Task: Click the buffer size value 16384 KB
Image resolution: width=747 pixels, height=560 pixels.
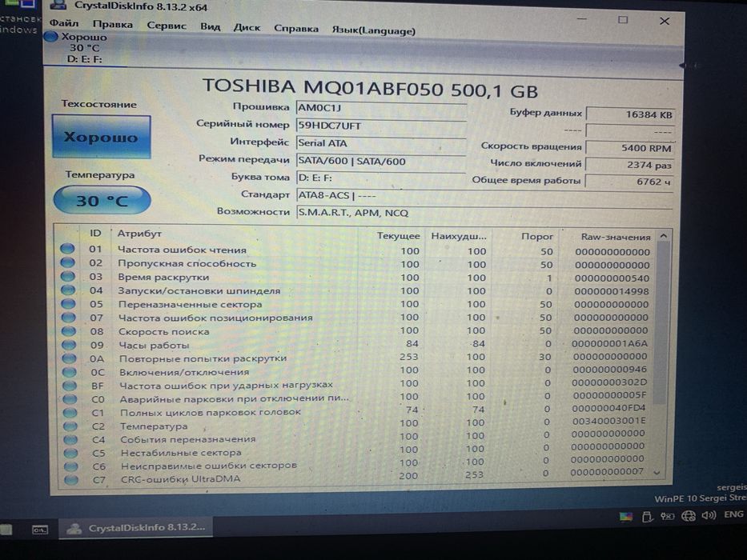Action: coord(630,114)
